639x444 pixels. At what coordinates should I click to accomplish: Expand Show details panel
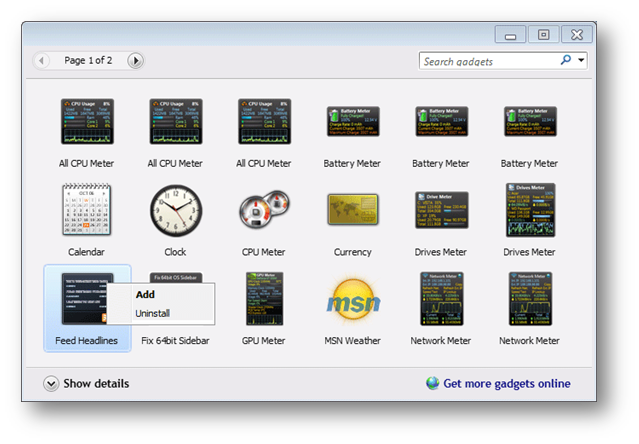coord(86,384)
